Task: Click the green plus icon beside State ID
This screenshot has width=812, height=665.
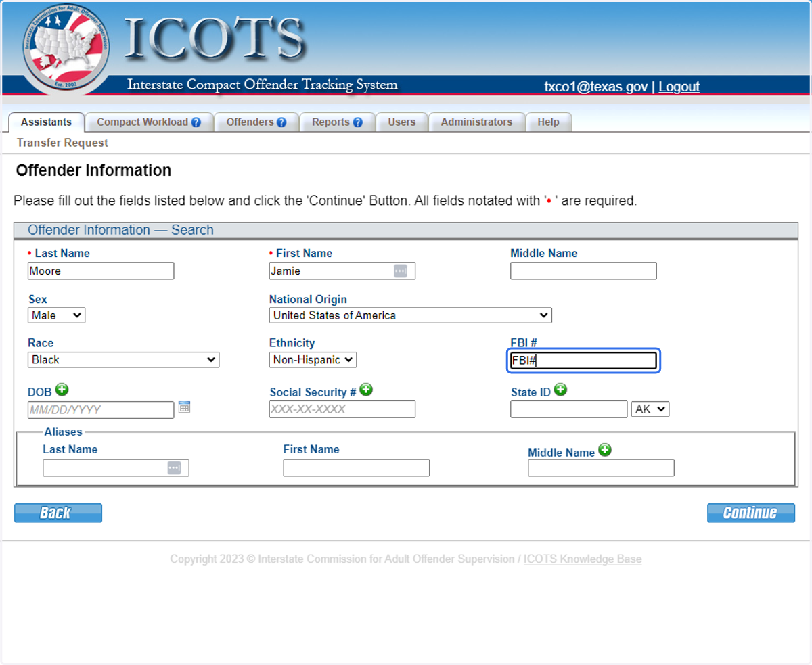Action: click(560, 390)
